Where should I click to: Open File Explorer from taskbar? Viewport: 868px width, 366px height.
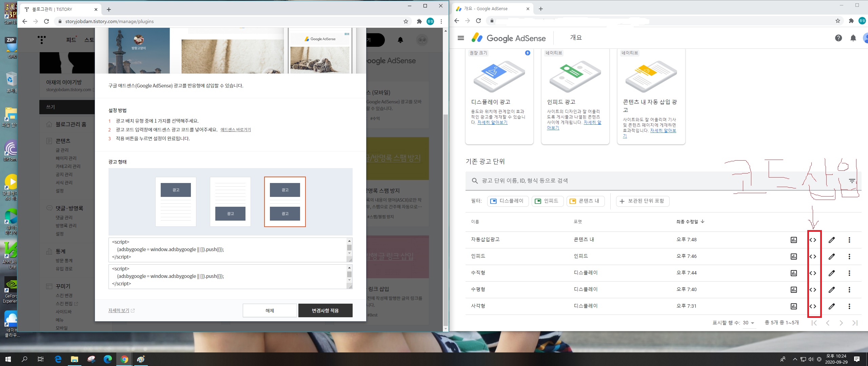(74, 359)
